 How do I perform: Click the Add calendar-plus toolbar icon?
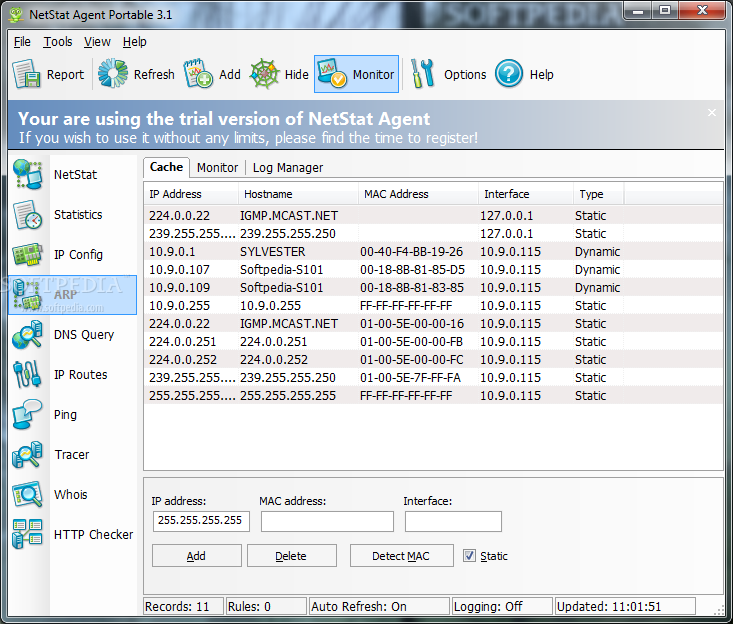198,73
